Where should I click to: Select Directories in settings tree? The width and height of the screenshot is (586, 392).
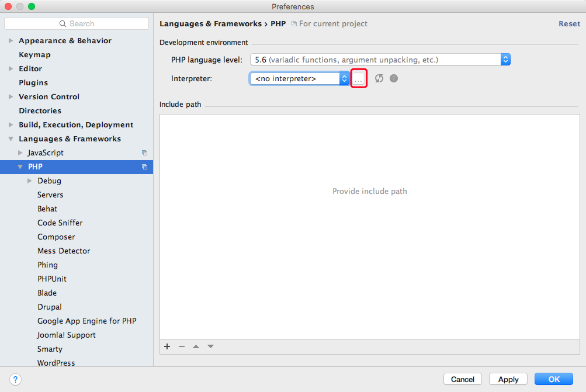click(40, 110)
